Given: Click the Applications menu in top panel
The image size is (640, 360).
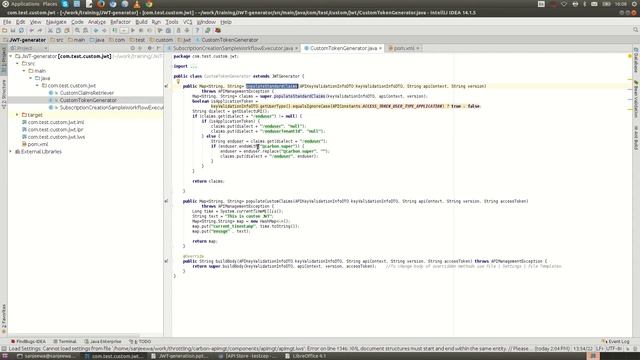Looking at the screenshot, I should point(25,4).
